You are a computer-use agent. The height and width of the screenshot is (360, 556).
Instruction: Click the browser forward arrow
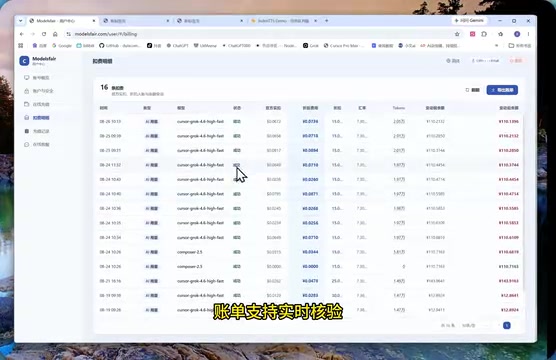[x=33, y=34]
